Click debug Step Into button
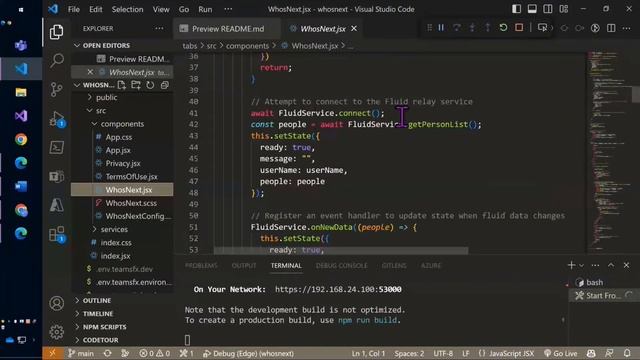 pyautogui.click(x=472, y=28)
